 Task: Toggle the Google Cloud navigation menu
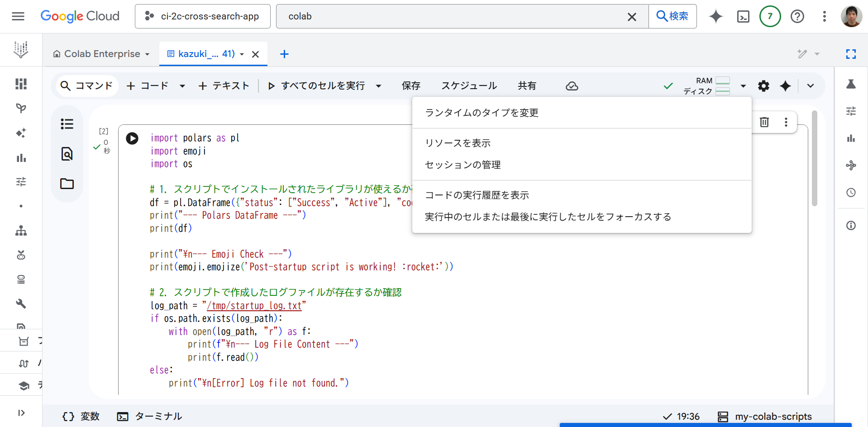coord(18,17)
